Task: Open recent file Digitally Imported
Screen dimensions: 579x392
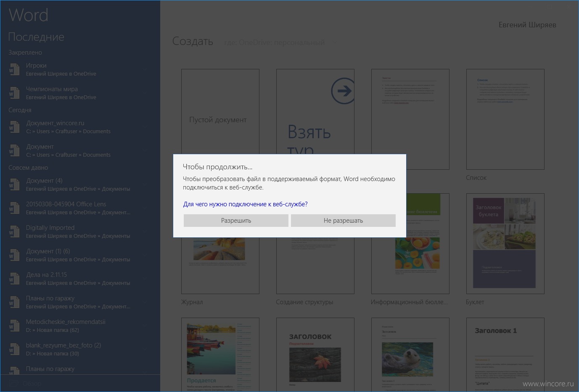Action: (x=80, y=232)
